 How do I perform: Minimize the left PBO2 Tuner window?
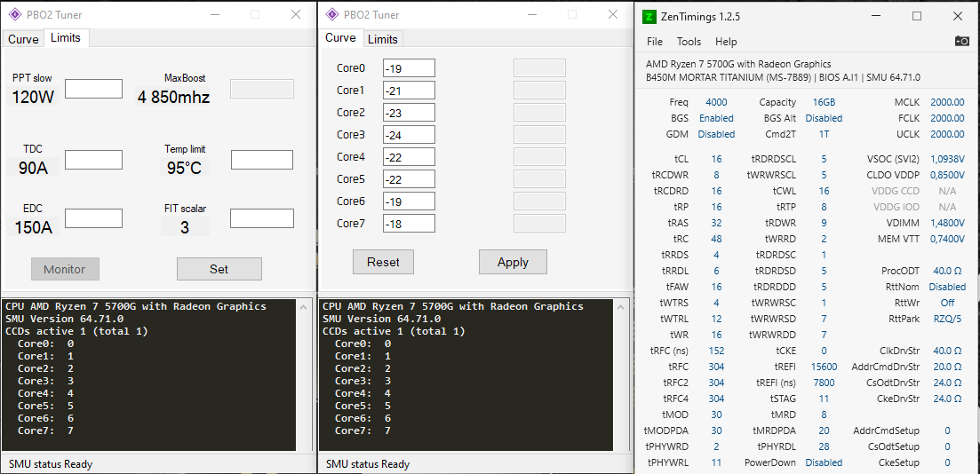pos(214,14)
